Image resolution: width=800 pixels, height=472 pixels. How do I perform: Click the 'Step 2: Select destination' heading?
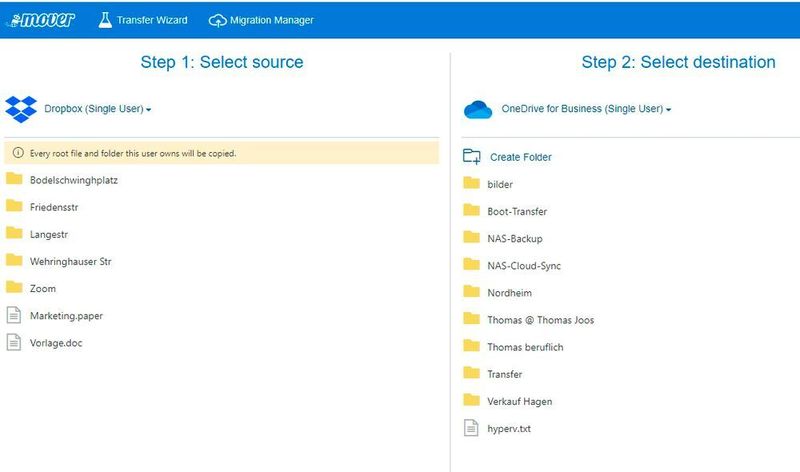(679, 62)
